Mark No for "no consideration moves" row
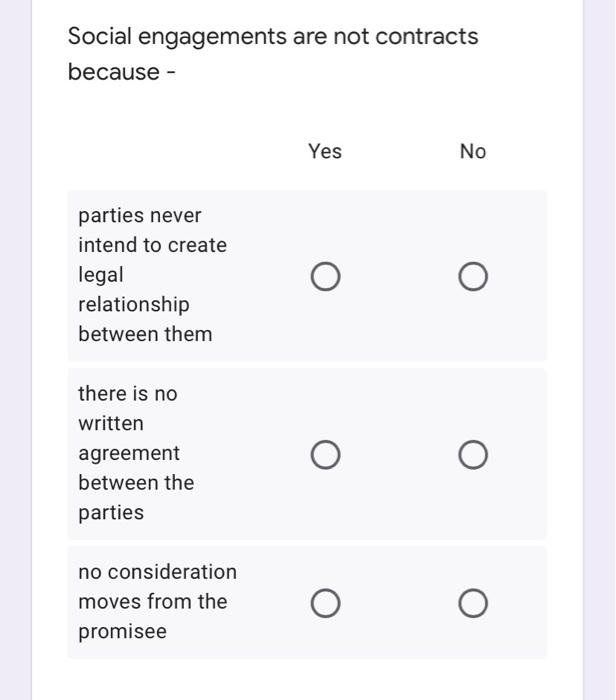The image size is (616, 700). pos(474,604)
